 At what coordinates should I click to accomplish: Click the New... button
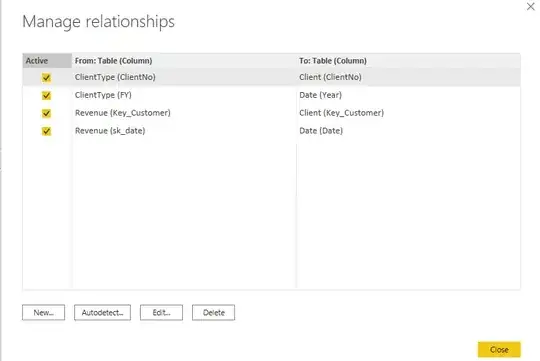(43, 312)
